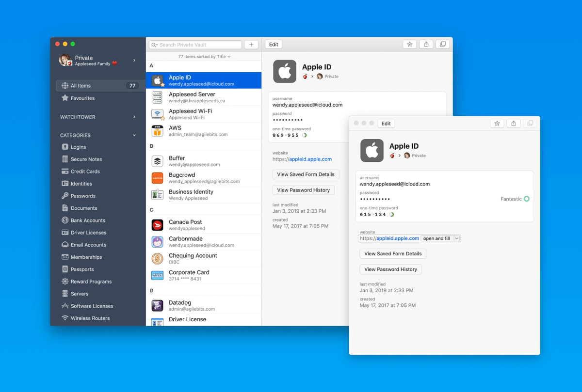Click the Buffer item icon in list
This screenshot has height=392, width=582.
(x=157, y=161)
